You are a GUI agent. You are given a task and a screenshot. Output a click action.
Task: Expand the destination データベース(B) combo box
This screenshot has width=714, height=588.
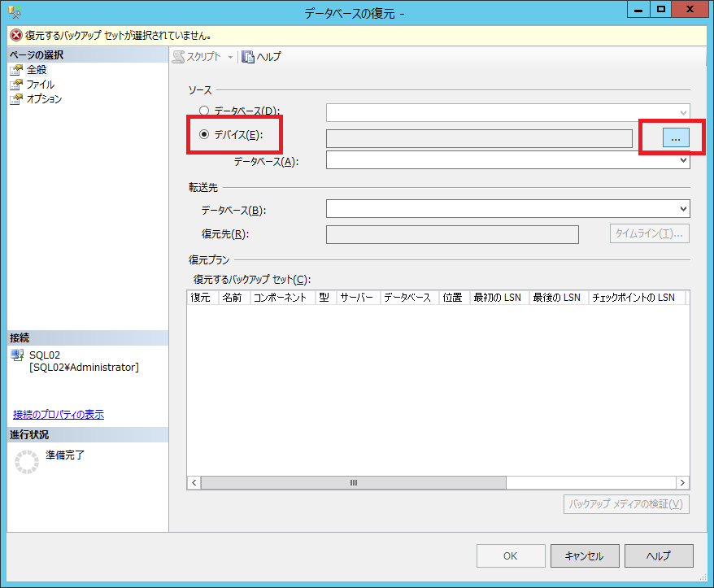pyautogui.click(x=683, y=209)
